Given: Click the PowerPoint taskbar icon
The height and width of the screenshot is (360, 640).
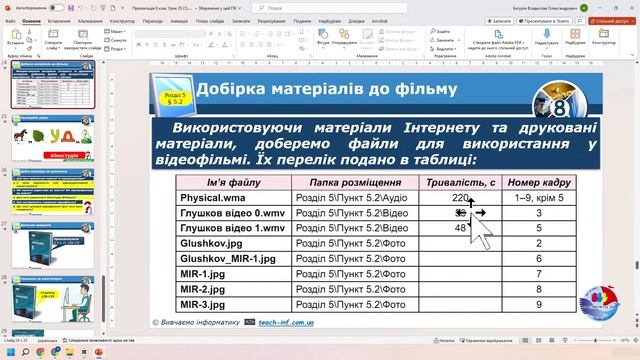Looking at the screenshot, I should (98, 352).
